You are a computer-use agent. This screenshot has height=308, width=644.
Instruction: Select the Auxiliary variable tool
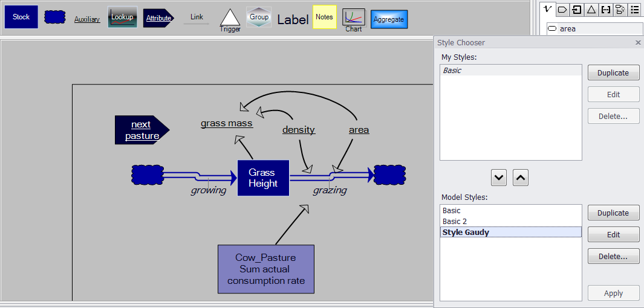pyautogui.click(x=87, y=19)
